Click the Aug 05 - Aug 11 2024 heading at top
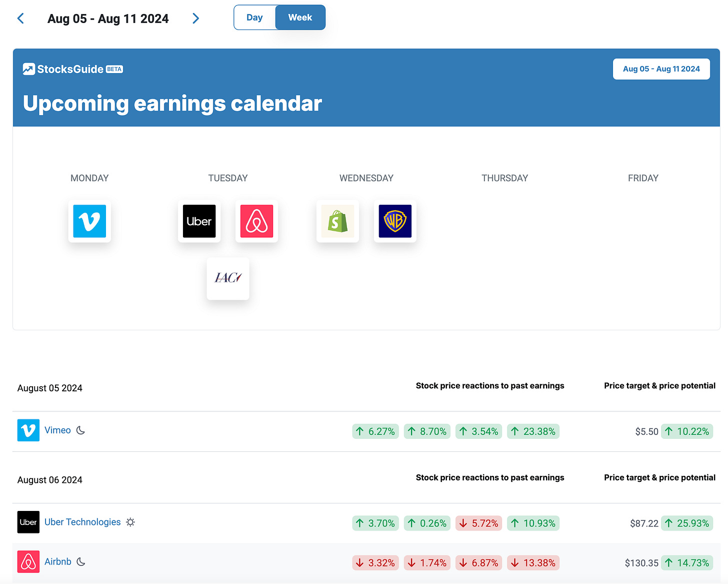Image resolution: width=728 pixels, height=584 pixels. [x=108, y=19]
